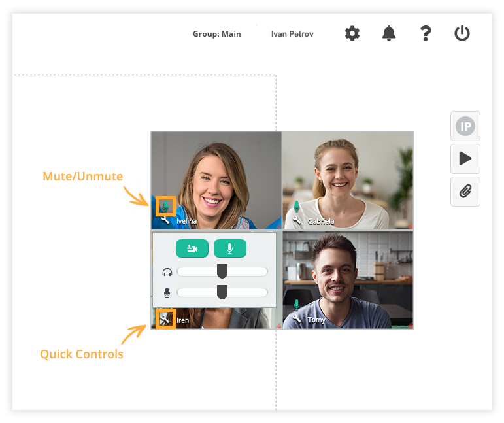504x423 pixels.
Task: Open the notifications bell
Action: point(388,33)
